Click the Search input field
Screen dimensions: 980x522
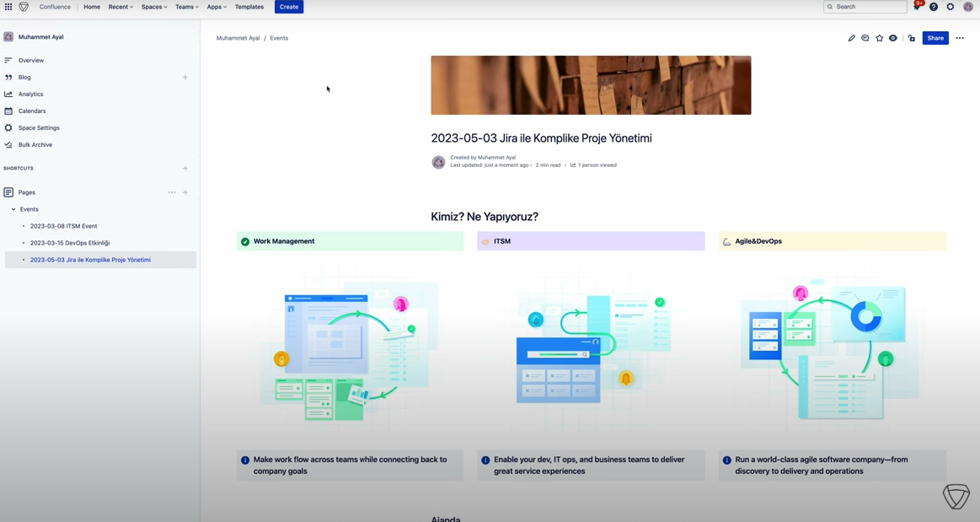868,7
